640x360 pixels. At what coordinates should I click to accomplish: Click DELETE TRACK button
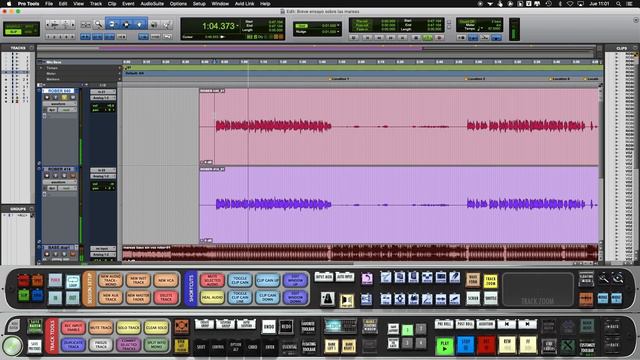(x=166, y=298)
